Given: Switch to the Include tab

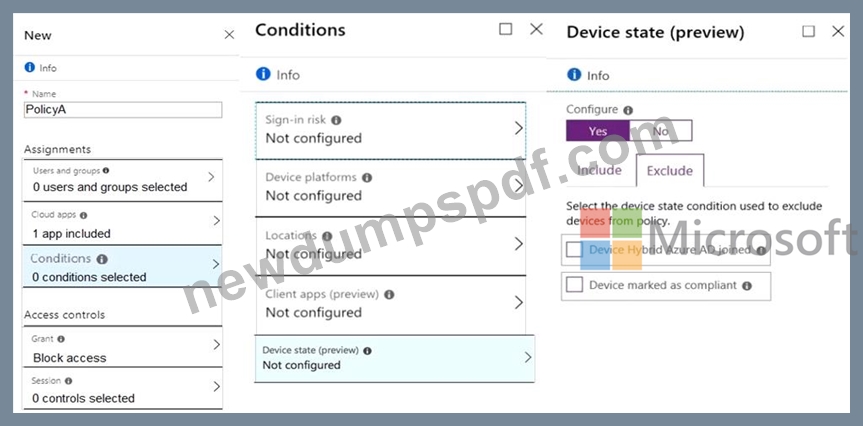Looking at the screenshot, I should 599,170.
